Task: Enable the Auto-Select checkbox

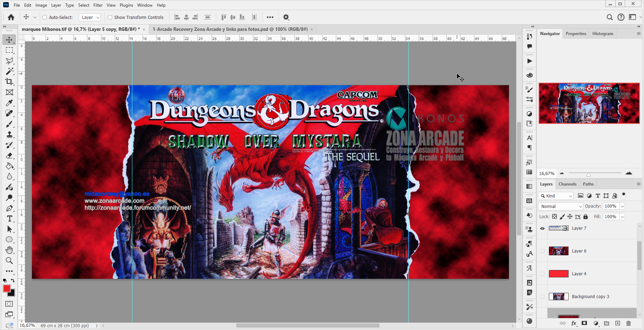Action: tap(45, 17)
